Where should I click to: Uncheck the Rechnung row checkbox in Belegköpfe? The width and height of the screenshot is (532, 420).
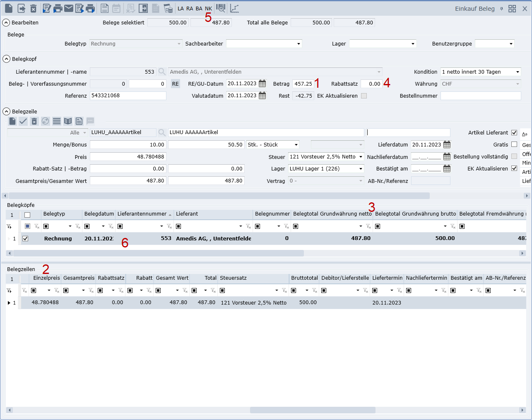tap(25, 238)
